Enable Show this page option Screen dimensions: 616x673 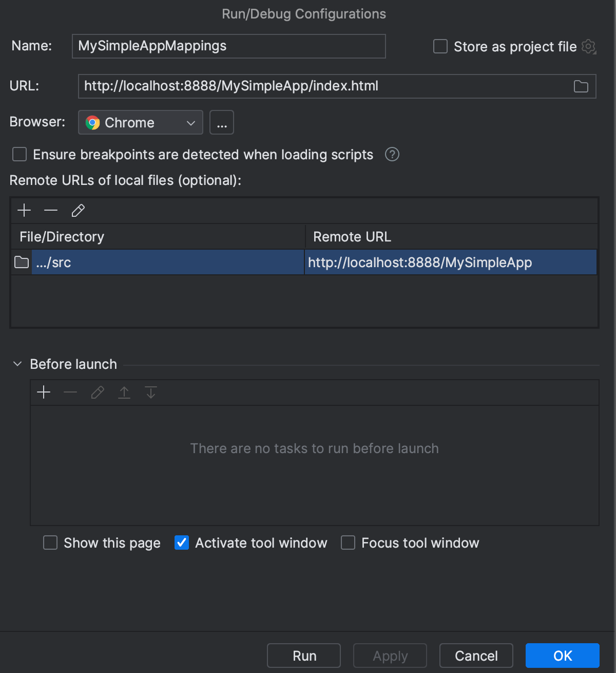coord(50,543)
